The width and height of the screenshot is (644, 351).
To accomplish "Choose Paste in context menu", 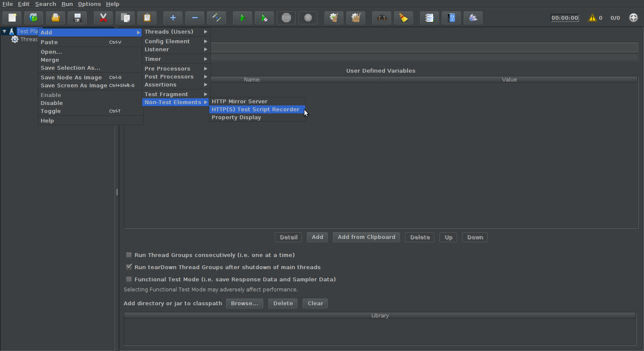I will pos(91,42).
